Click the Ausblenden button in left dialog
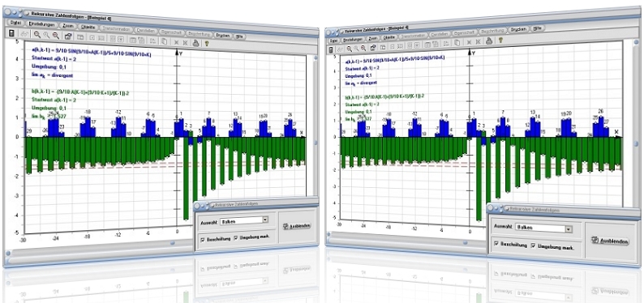The width and height of the screenshot is (644, 303). [297, 225]
